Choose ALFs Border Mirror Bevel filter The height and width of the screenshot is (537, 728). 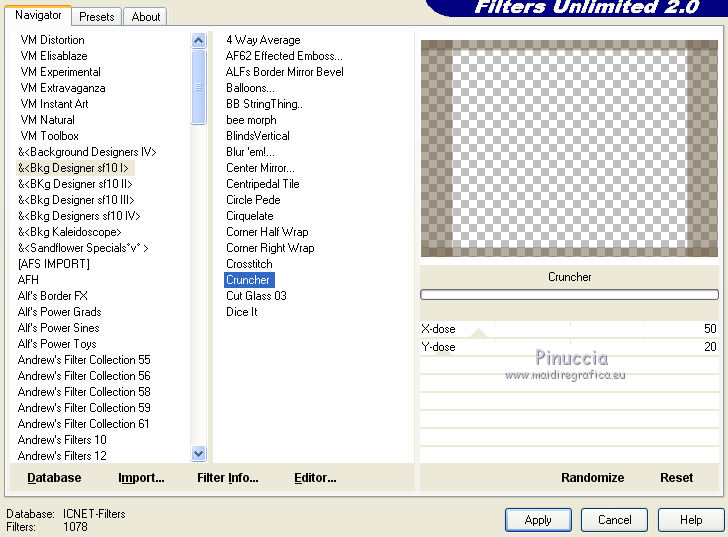(285, 72)
